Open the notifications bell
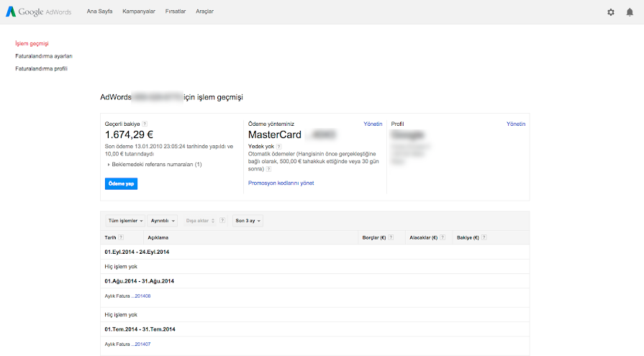The width and height of the screenshot is (644, 356). click(x=630, y=12)
